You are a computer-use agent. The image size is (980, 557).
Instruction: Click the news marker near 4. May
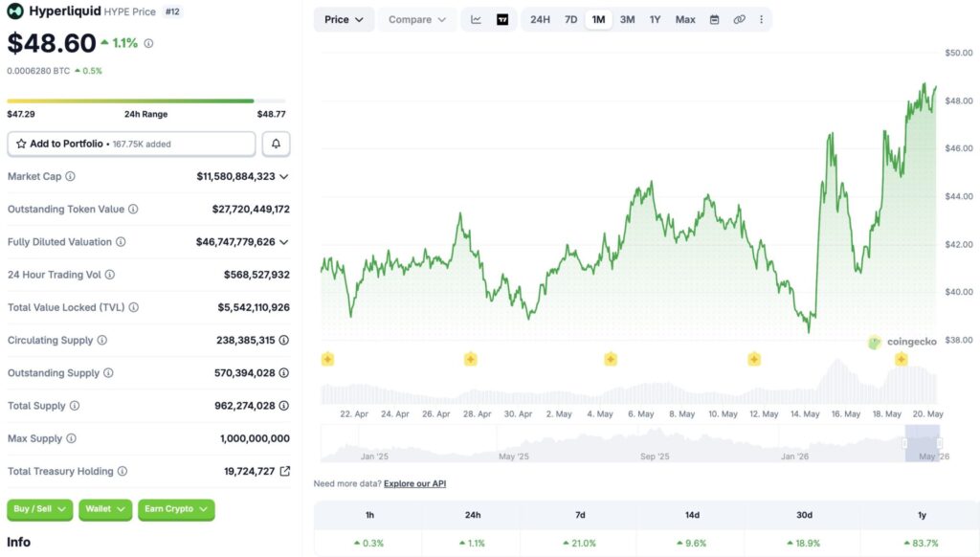pos(611,360)
